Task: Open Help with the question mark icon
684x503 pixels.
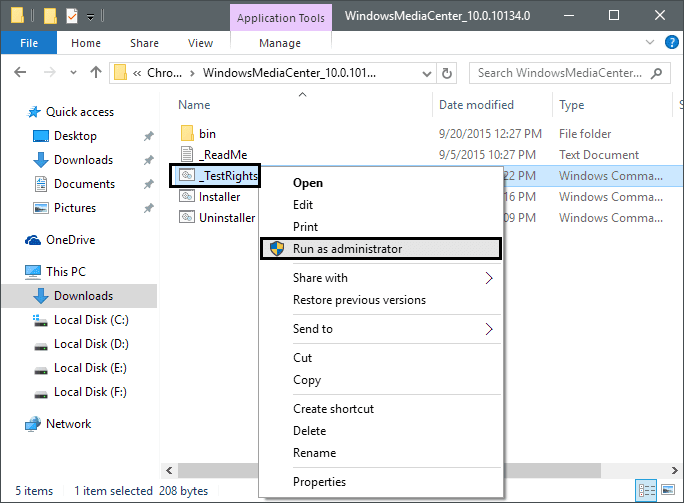Action: click(x=671, y=42)
